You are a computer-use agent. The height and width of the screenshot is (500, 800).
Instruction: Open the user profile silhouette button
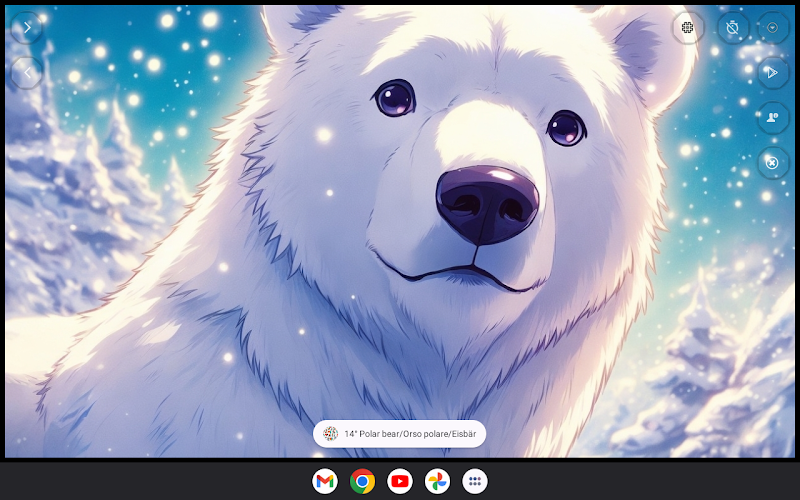pyautogui.click(x=772, y=118)
